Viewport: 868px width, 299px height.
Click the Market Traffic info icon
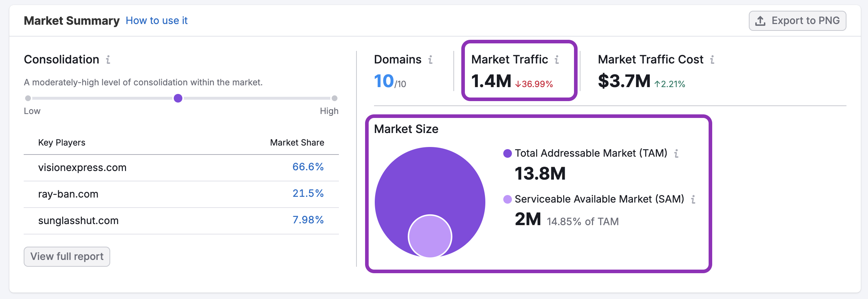(556, 60)
